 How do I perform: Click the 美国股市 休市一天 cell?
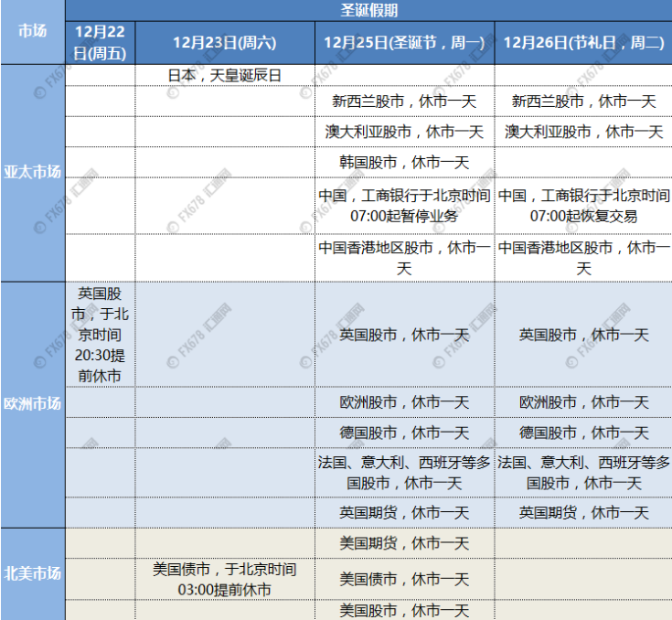[404, 609]
